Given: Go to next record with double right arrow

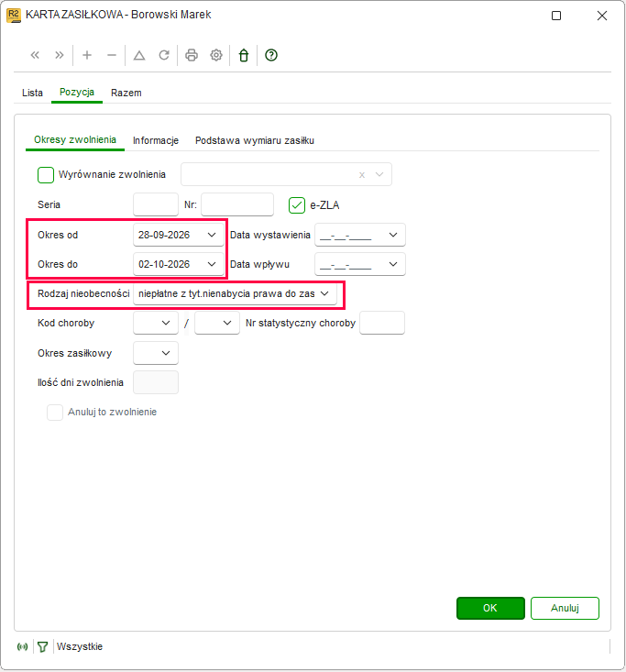Looking at the screenshot, I should [60, 55].
